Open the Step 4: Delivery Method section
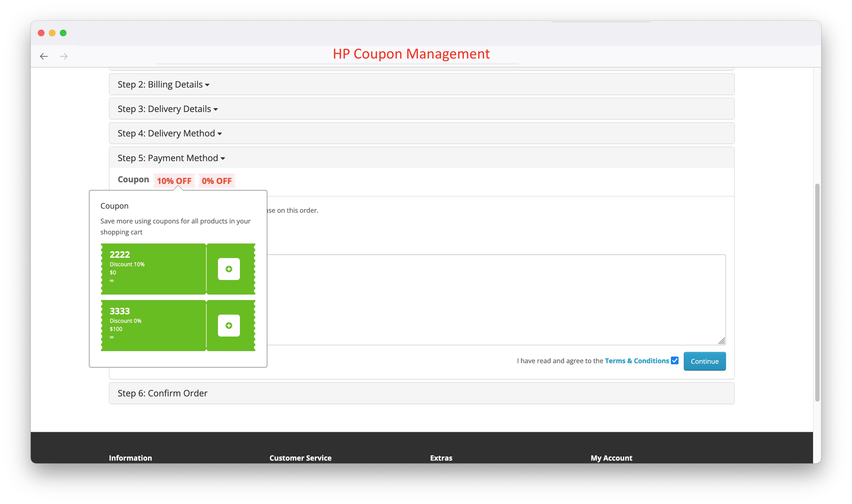This screenshot has height=504, width=852. (x=169, y=133)
